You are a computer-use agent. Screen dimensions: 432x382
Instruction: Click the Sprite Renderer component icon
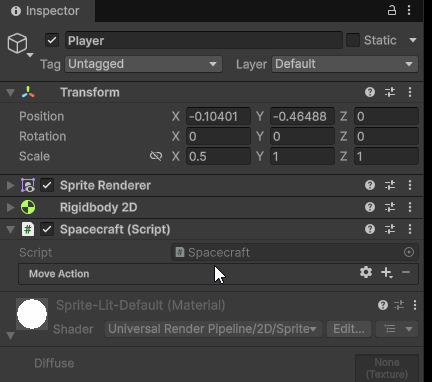click(x=28, y=185)
